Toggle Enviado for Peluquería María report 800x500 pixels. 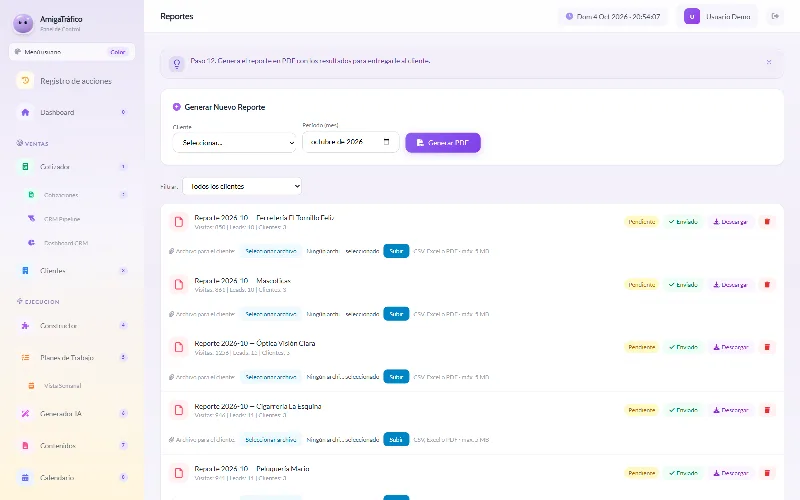[x=683, y=473]
